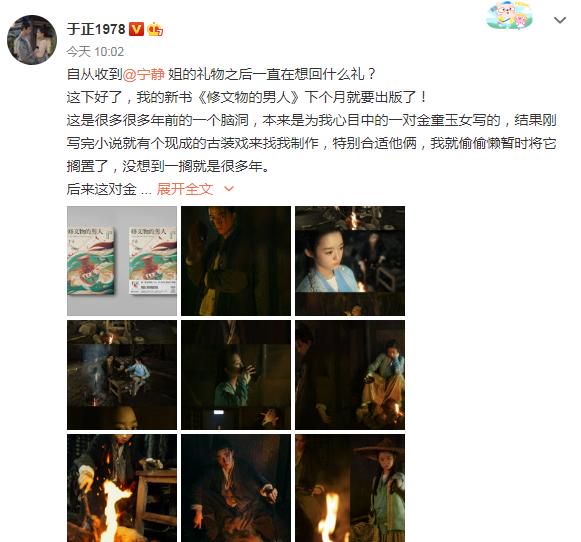The image size is (581, 542).
Task: Open the post options chevron menu
Action: point(560,20)
